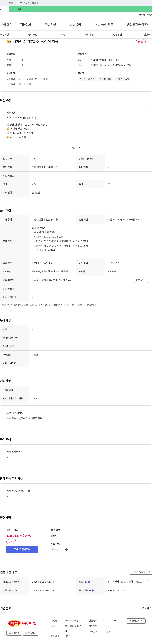The height and width of the screenshot is (644, 152).
Task: Click the 로그인 link
Action: point(142,15)
